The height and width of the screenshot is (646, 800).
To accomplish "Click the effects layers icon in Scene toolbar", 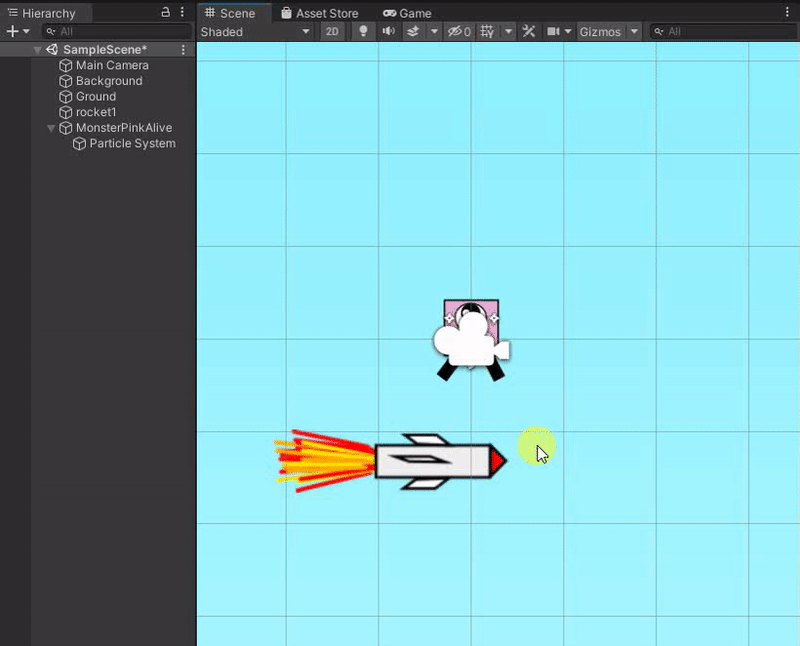I will point(413,32).
